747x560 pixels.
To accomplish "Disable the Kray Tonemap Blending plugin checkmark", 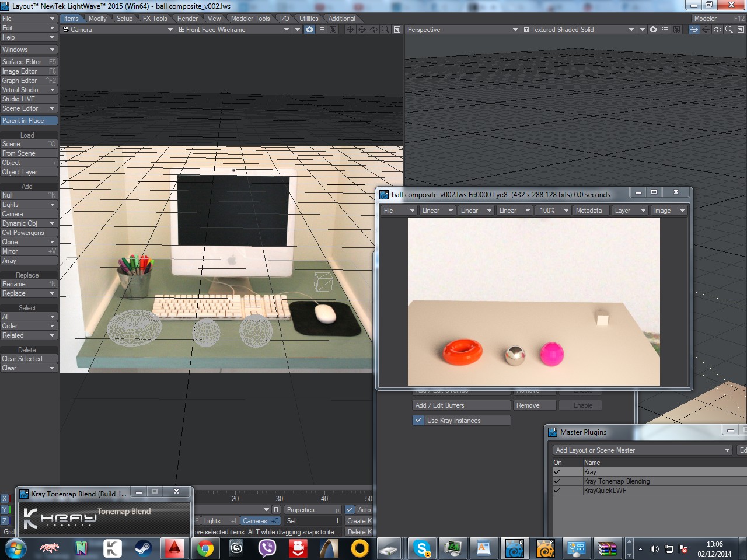I will (557, 481).
